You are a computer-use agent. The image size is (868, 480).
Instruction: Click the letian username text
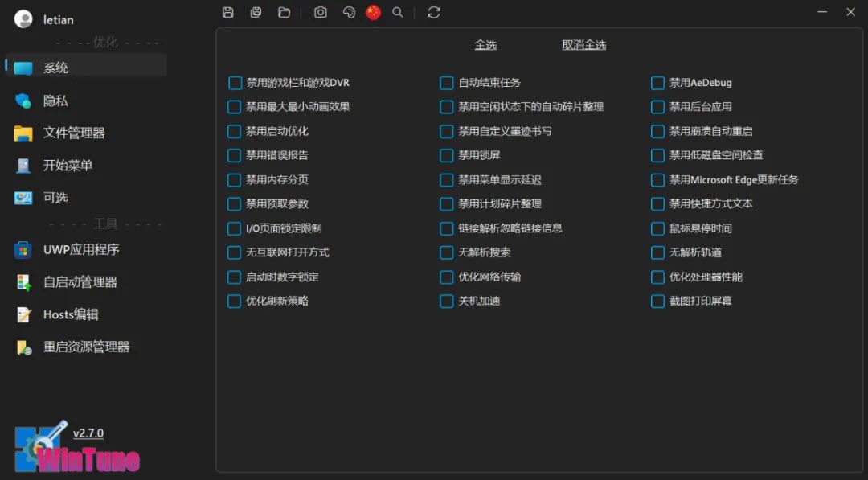pos(58,20)
